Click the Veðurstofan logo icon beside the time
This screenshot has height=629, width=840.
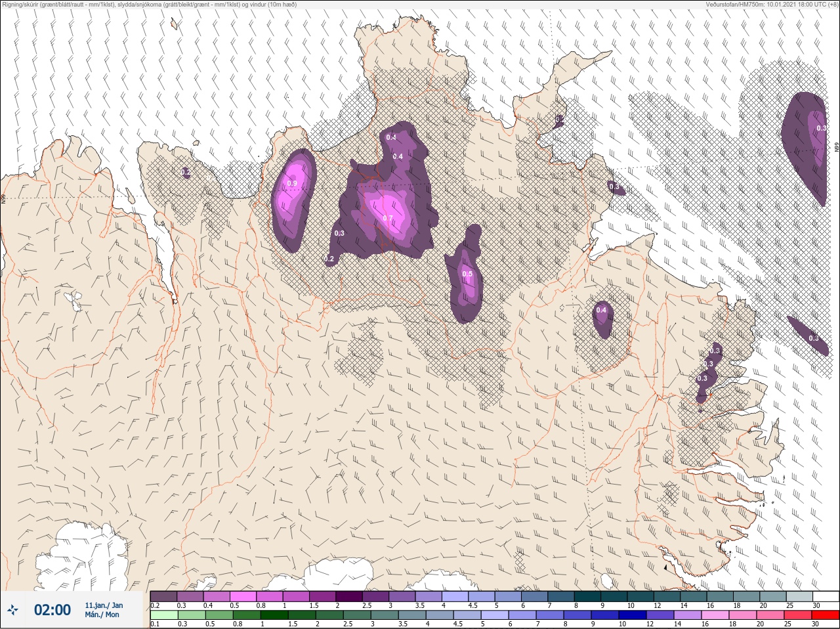point(12,610)
